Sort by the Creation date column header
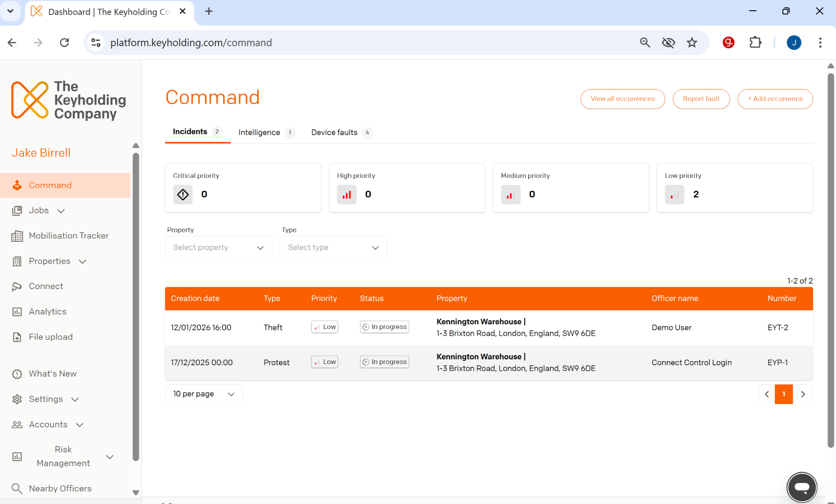The width and height of the screenshot is (836, 504). pos(195,299)
